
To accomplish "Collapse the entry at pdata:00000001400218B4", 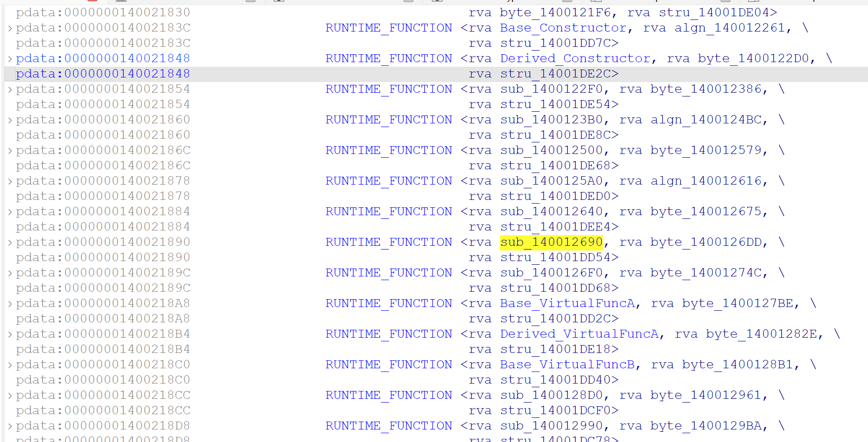I will 10,334.
